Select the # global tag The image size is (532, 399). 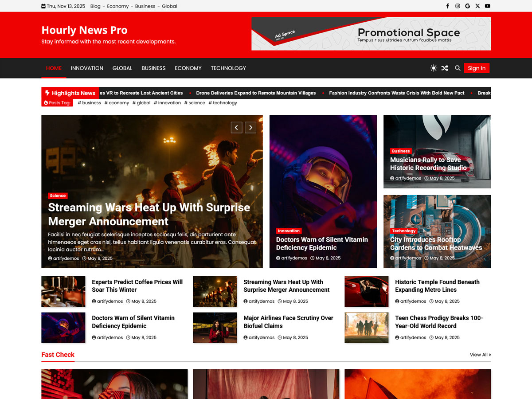click(141, 103)
